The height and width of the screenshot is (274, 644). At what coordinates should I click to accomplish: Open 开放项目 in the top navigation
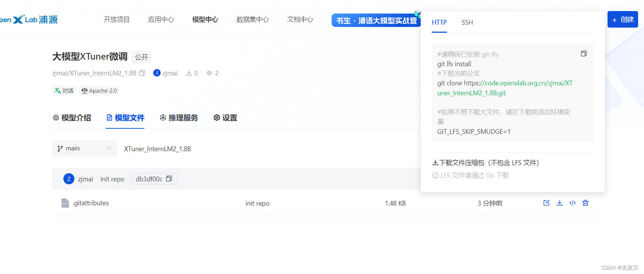point(117,19)
